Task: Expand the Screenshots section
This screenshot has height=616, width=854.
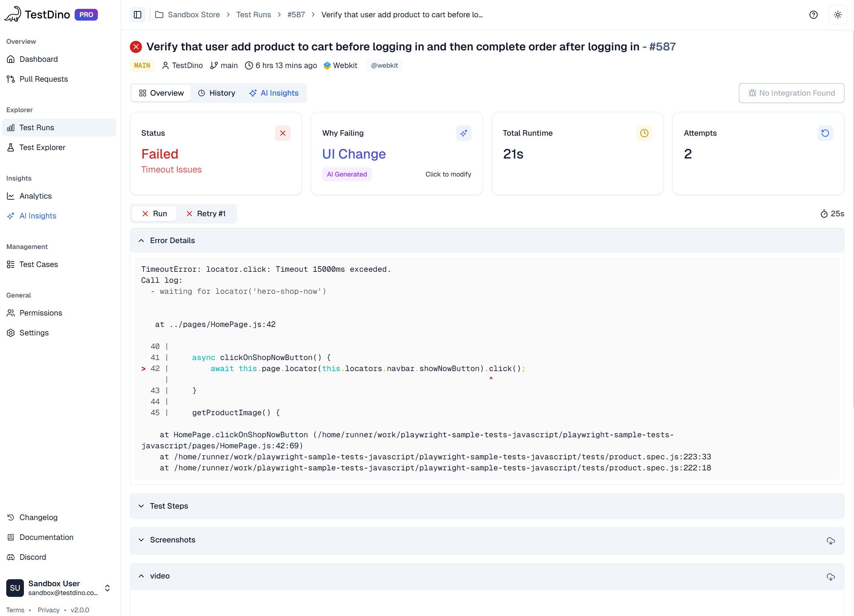Action: coord(141,540)
